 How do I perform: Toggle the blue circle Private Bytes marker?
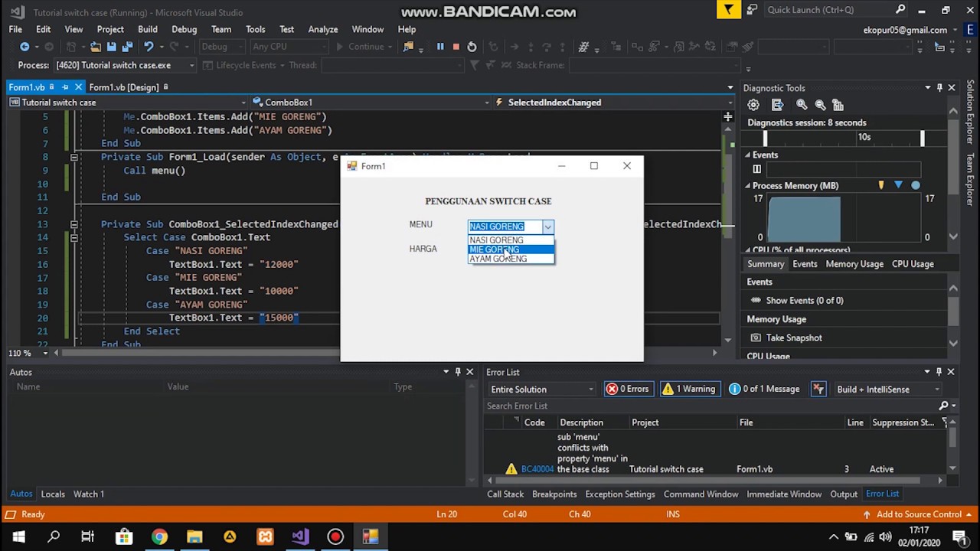916,185
